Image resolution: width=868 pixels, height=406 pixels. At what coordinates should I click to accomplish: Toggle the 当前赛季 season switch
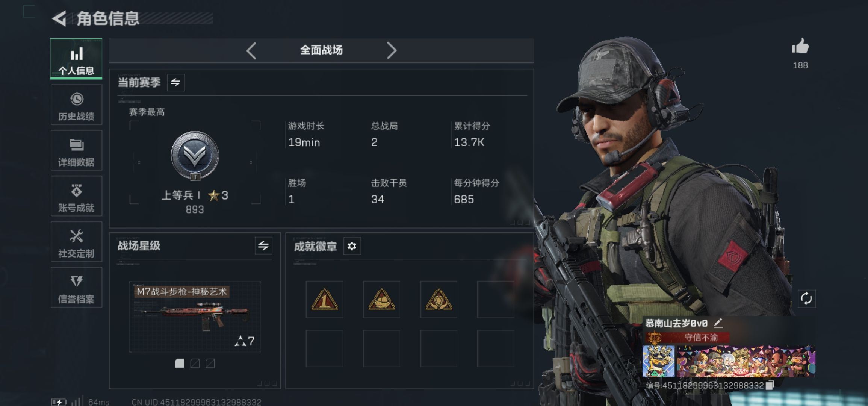tap(175, 82)
